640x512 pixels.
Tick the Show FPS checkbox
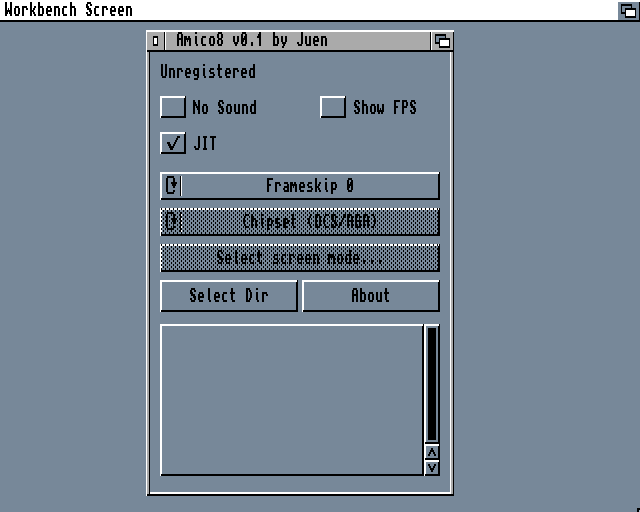coord(333,107)
